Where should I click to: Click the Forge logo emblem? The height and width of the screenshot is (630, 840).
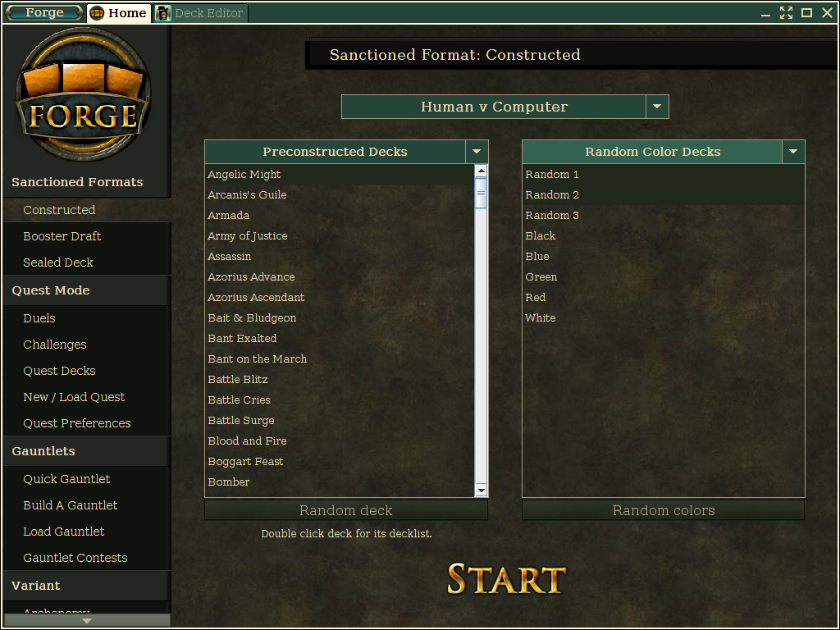pos(84,95)
